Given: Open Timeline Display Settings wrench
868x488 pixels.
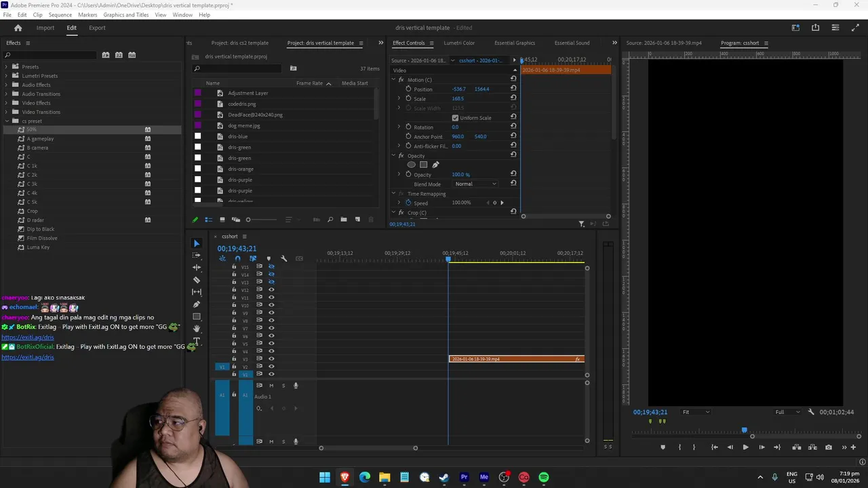Looking at the screenshot, I should tap(283, 258).
